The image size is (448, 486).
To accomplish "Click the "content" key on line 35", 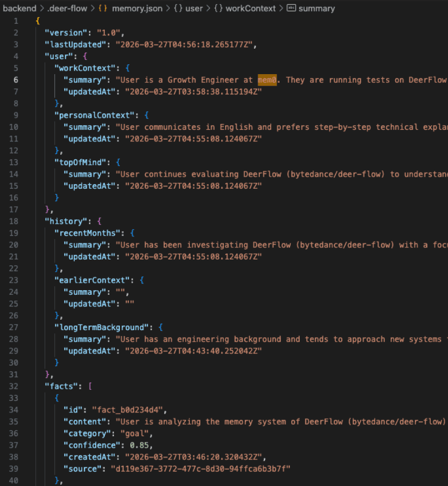I will tap(87, 422).
